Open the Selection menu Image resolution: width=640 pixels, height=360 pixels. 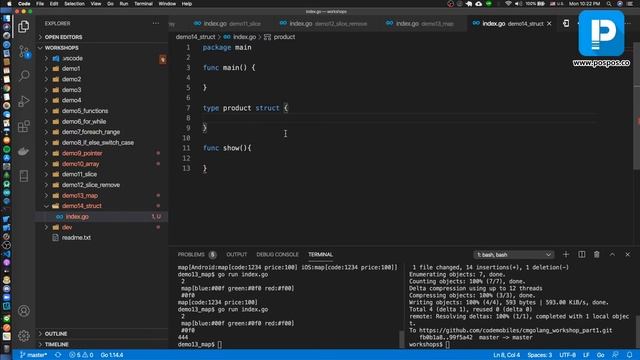[x=74, y=4]
